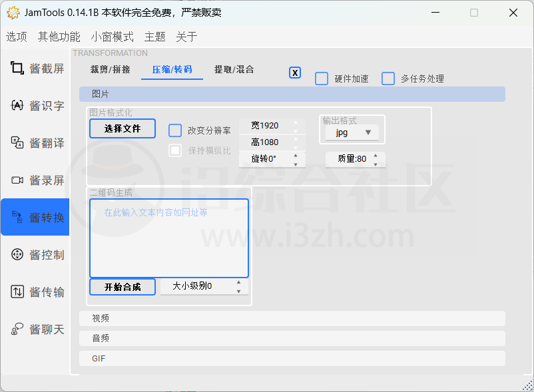Open the 其他功能 other functions menu
534x392 pixels.
click(59, 37)
